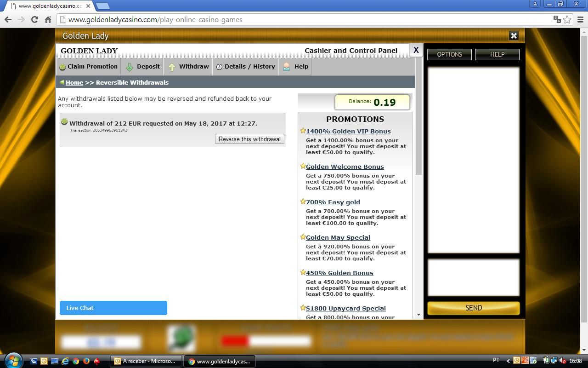588x368 pixels.
Task: Click the SEND button
Action: (474, 308)
